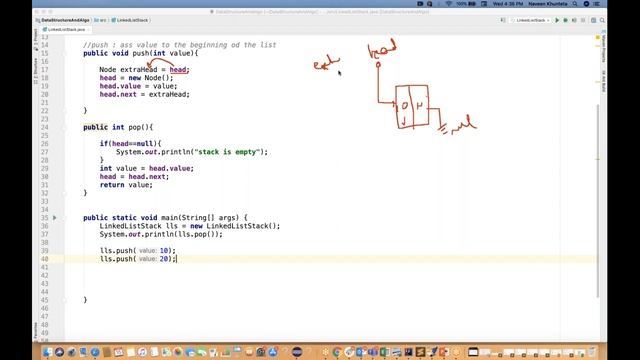Open Search Everywhere magnifier in IDE toolbar

[x=602, y=20]
